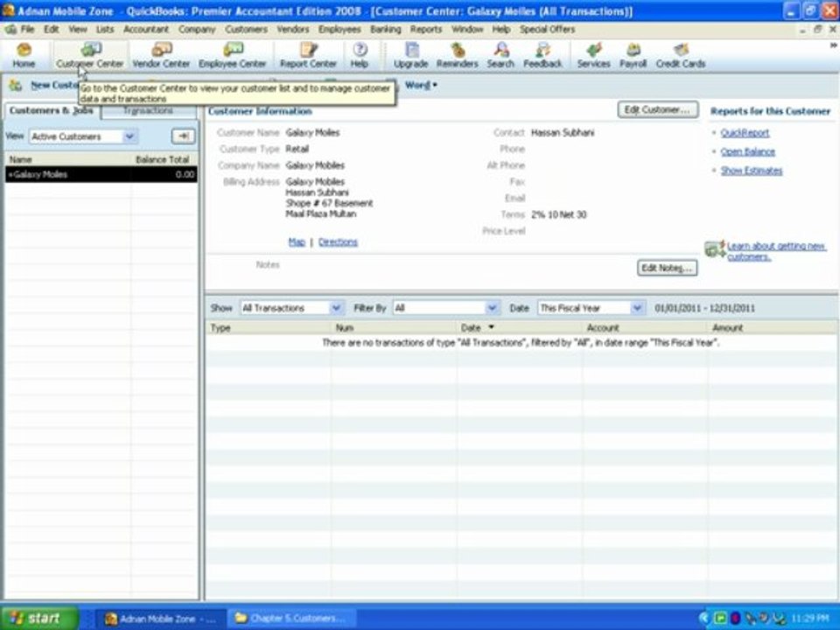
Task: Click the Balance Total column header
Action: [164, 159]
